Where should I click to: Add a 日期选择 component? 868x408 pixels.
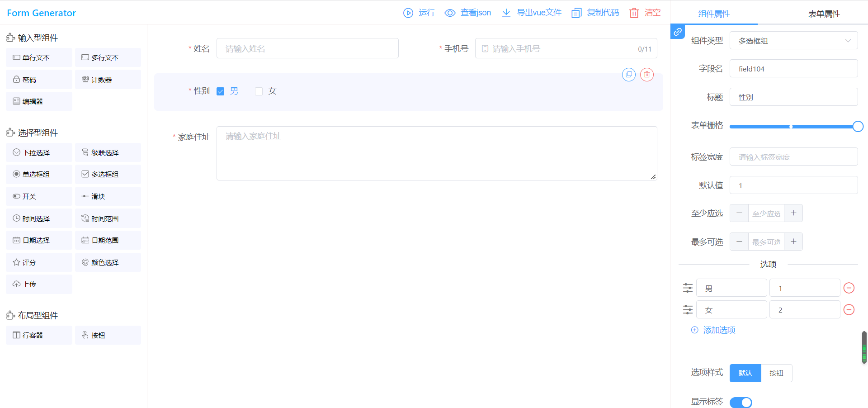(x=39, y=240)
